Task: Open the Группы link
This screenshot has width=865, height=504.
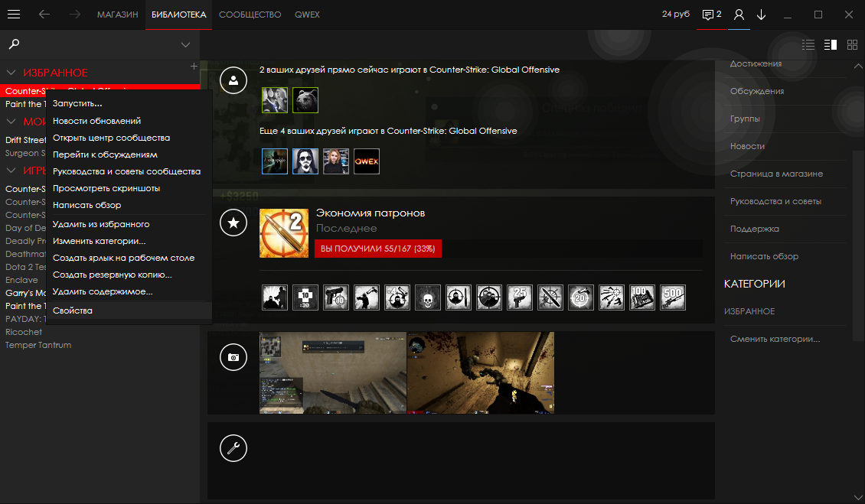Action: coord(745,119)
